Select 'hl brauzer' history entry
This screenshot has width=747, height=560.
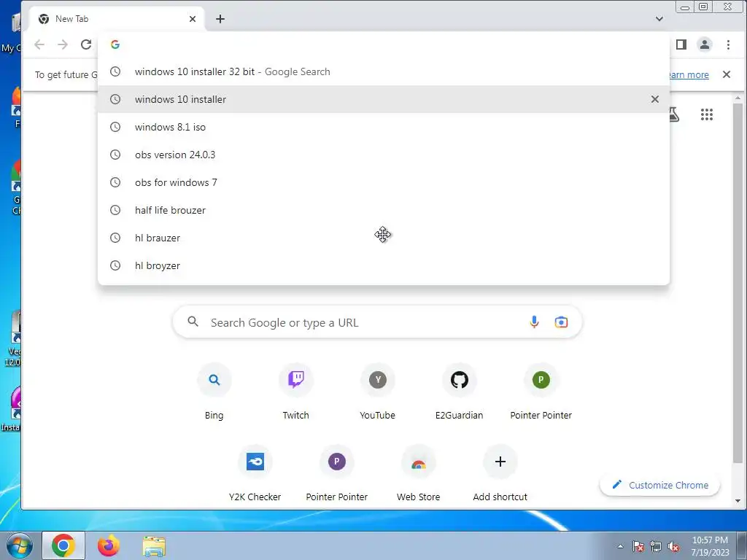tap(384, 238)
